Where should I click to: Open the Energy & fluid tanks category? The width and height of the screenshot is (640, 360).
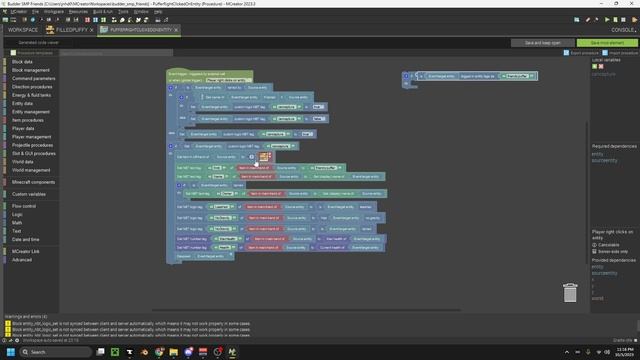pyautogui.click(x=31, y=95)
